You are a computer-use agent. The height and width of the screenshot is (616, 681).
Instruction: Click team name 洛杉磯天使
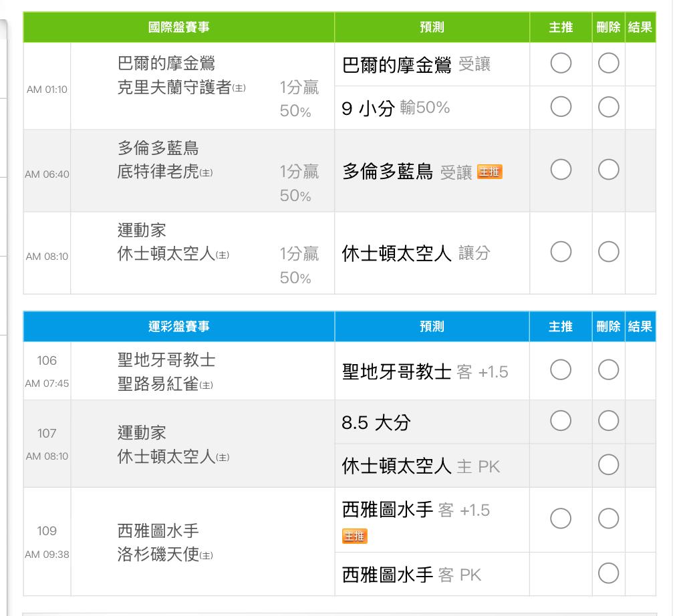pos(158,555)
